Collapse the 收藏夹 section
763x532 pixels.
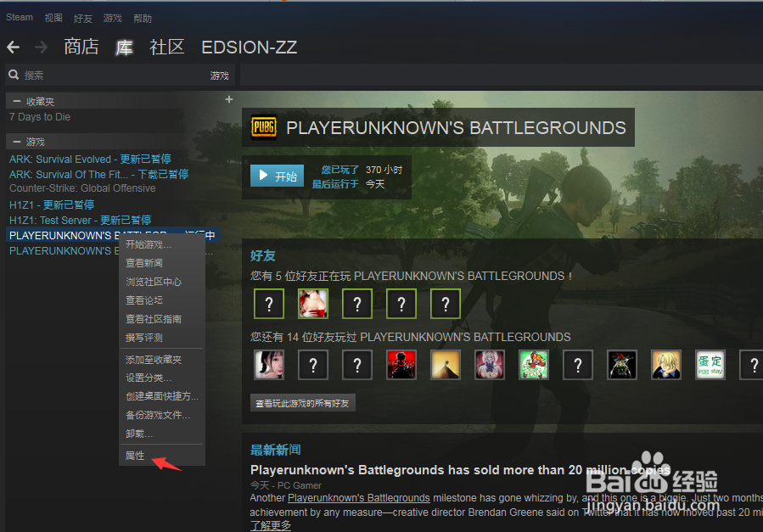click(17, 101)
